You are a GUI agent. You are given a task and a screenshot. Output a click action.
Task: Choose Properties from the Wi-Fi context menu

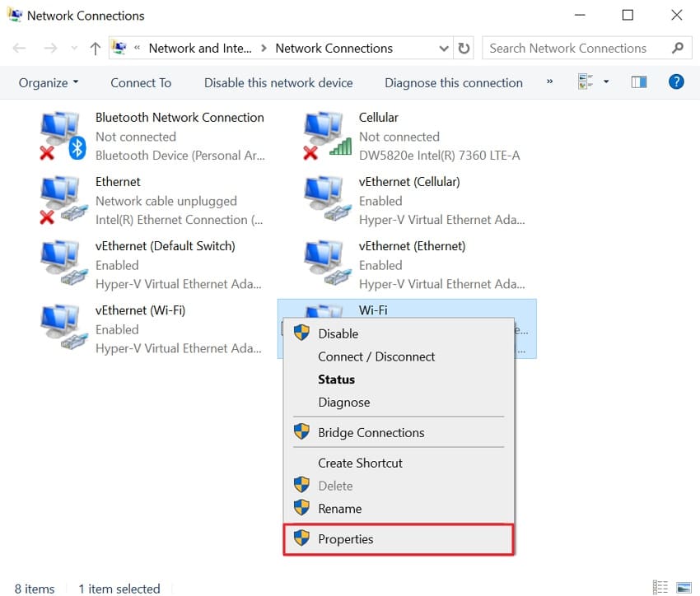coord(345,539)
